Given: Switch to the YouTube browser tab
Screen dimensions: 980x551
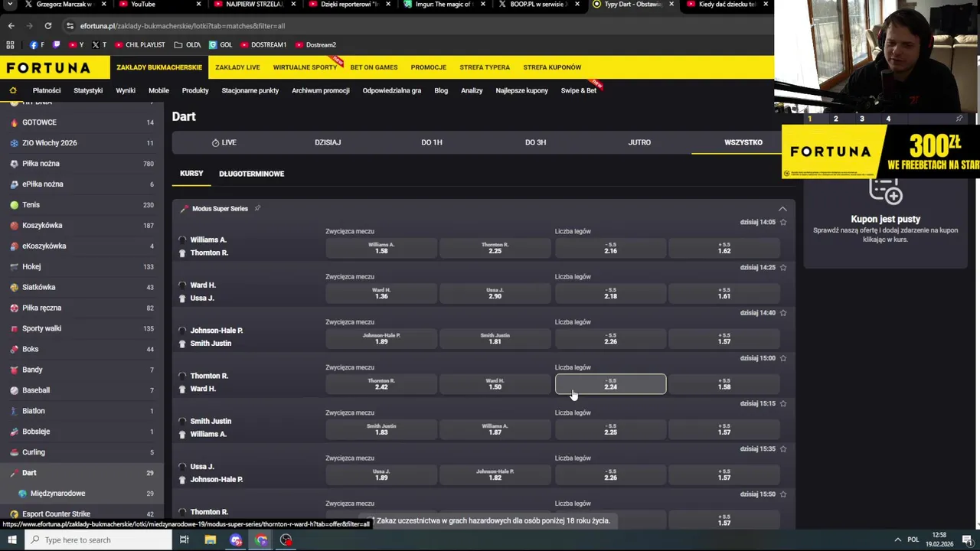Looking at the screenshot, I should pos(158,5).
